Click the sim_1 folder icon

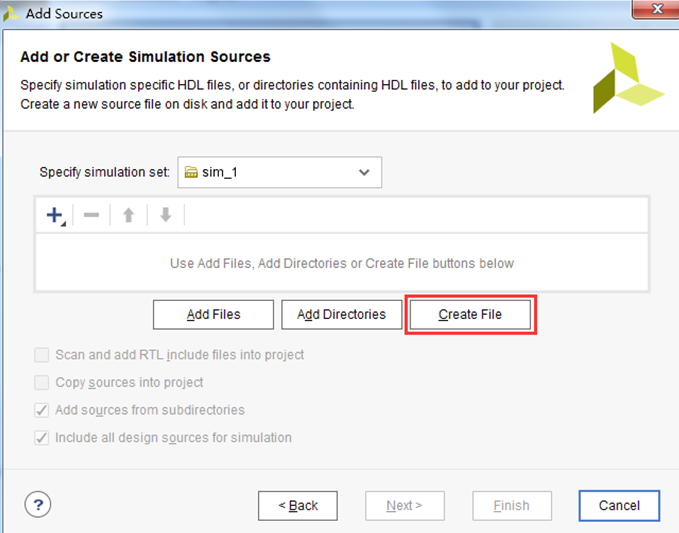[191, 172]
